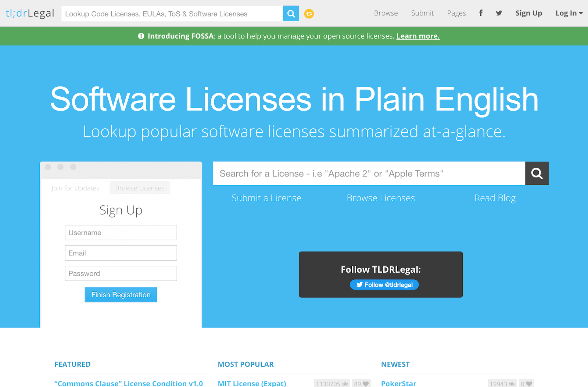Click the Finish Registration button
Screen dimensions: 588x387
121,295
